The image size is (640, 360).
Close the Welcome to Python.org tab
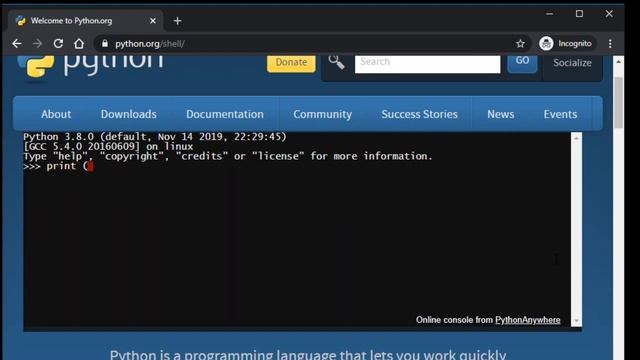153,21
